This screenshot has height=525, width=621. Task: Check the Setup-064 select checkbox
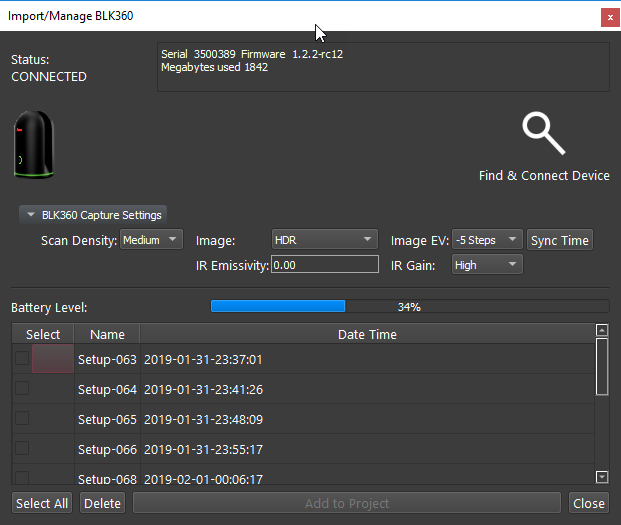click(22, 388)
